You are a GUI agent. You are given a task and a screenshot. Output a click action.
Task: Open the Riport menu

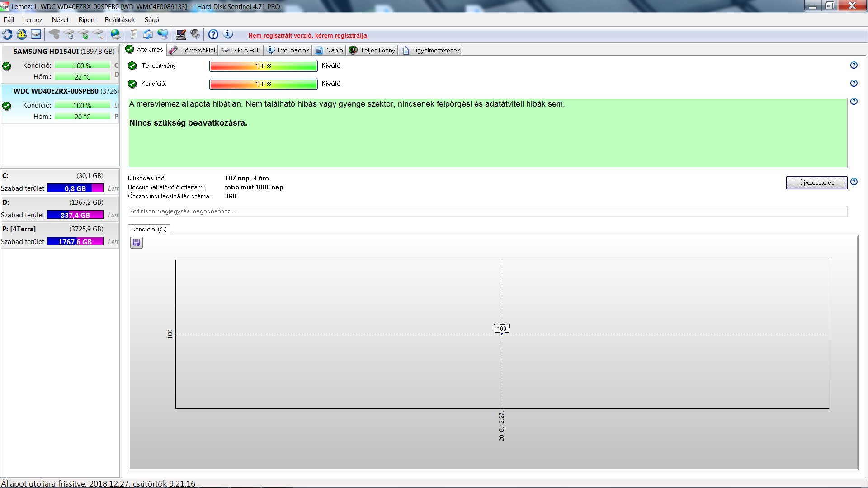click(x=87, y=20)
